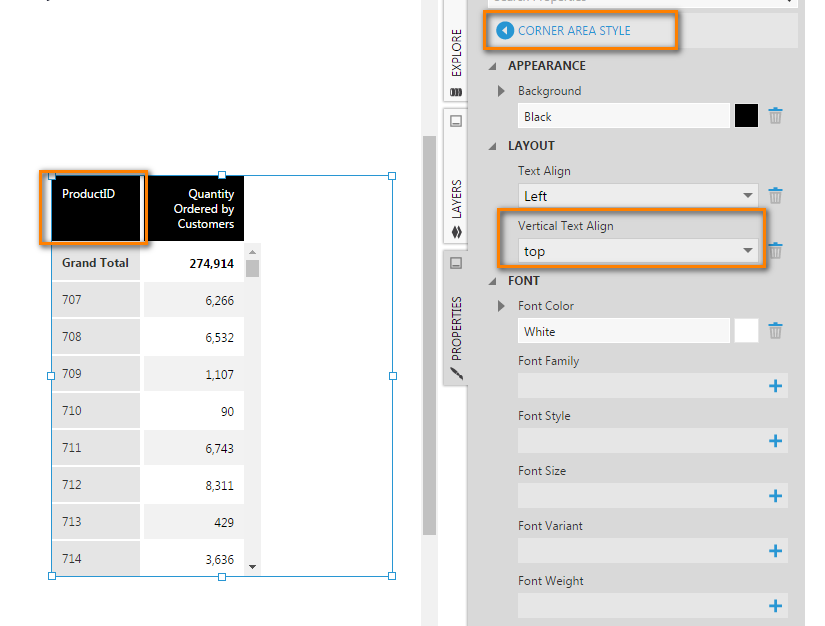Image resolution: width=825 pixels, height=626 pixels.
Task: Collapse the Font section
Action: 493,281
